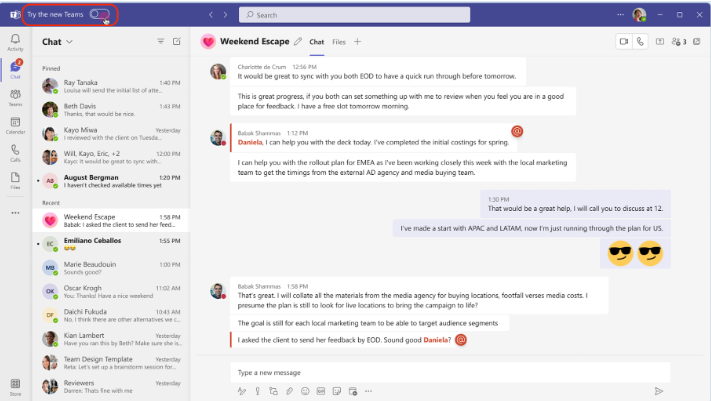The width and height of the screenshot is (711, 401).
Task: Open the Reviewers chat
Action: [x=111, y=386]
